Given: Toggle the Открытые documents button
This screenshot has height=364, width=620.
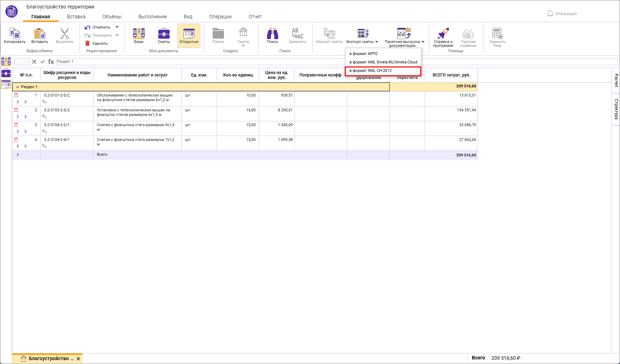Looking at the screenshot, I should tap(189, 36).
